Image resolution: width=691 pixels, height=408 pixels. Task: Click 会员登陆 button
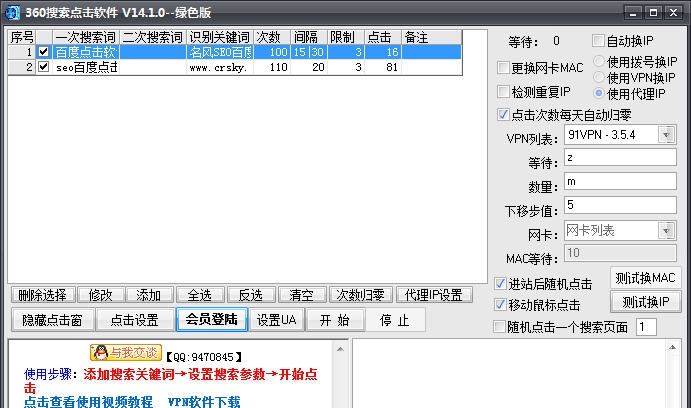pos(212,319)
